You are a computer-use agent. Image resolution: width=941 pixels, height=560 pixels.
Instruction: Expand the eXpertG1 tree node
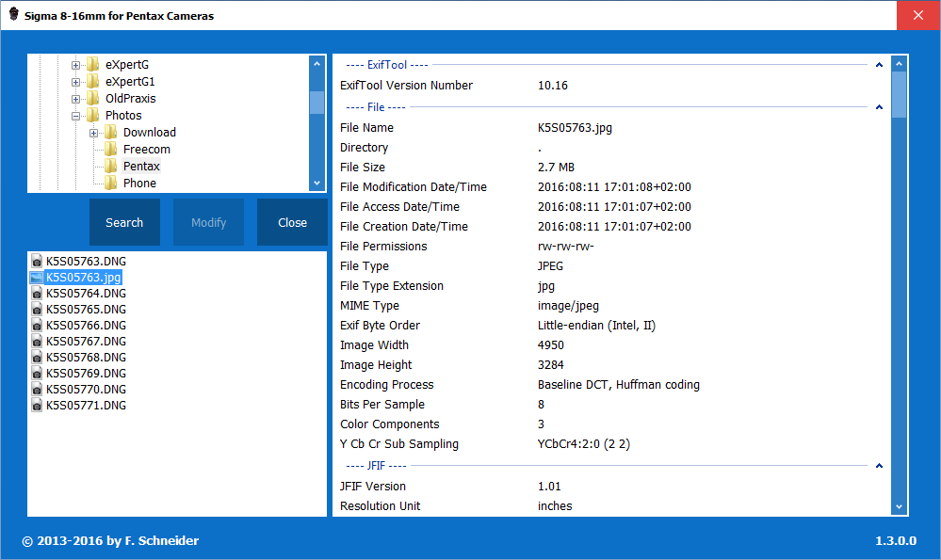pyautogui.click(x=75, y=82)
